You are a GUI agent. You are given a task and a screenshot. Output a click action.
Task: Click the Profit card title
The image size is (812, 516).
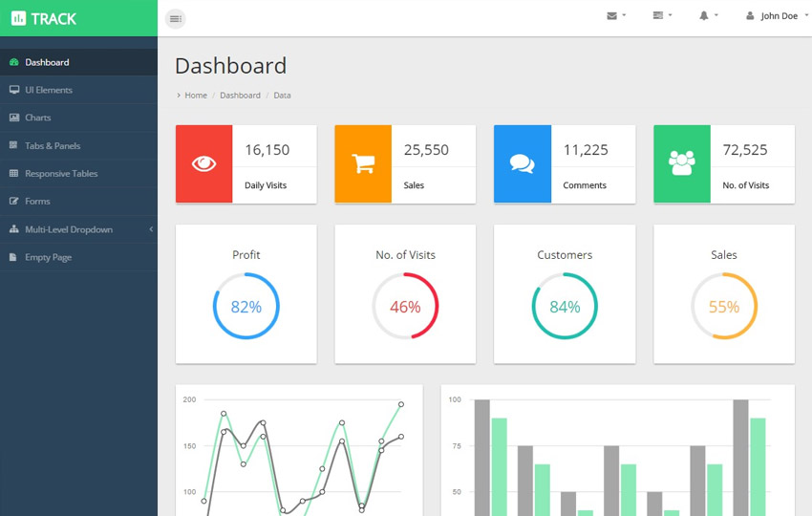pos(246,255)
